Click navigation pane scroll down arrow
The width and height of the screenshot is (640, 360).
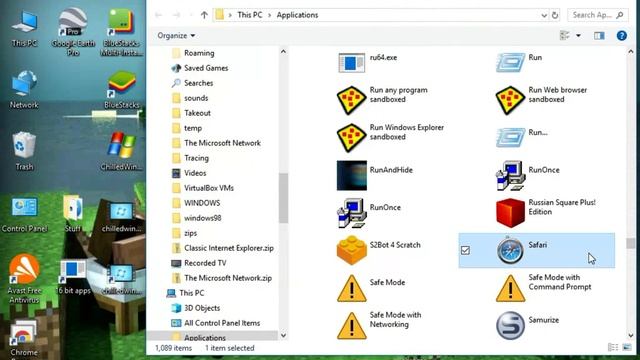[x=283, y=336]
